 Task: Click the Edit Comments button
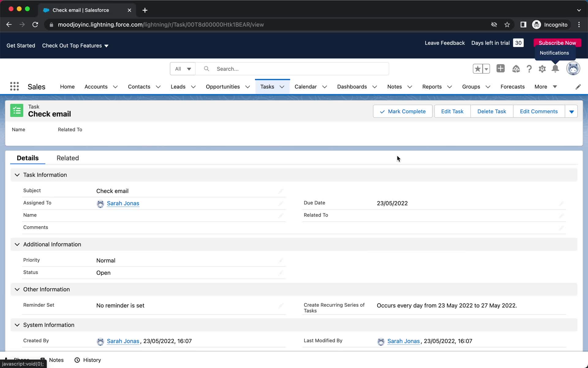click(x=539, y=111)
